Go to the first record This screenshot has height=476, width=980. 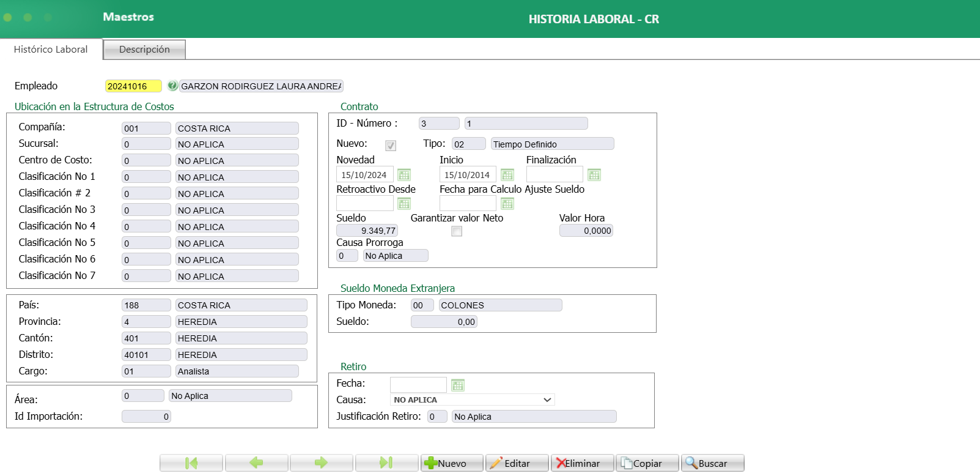click(191, 463)
